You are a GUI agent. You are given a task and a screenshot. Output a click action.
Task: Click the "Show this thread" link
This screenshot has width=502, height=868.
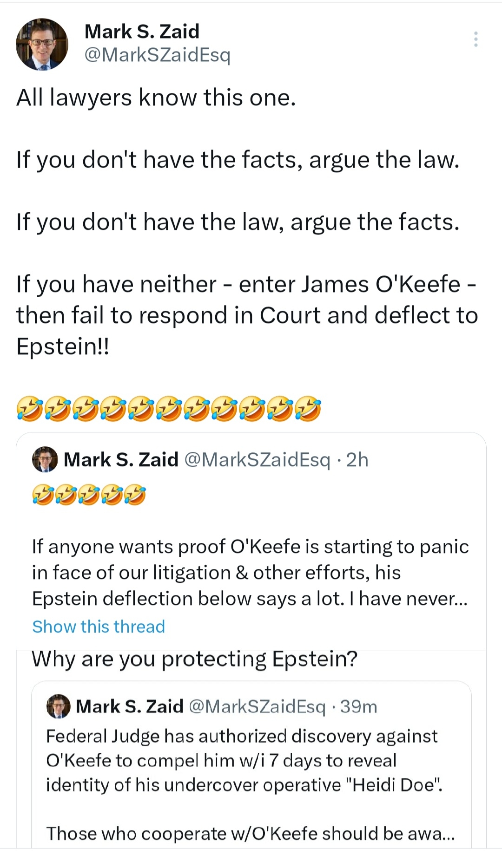(99, 627)
